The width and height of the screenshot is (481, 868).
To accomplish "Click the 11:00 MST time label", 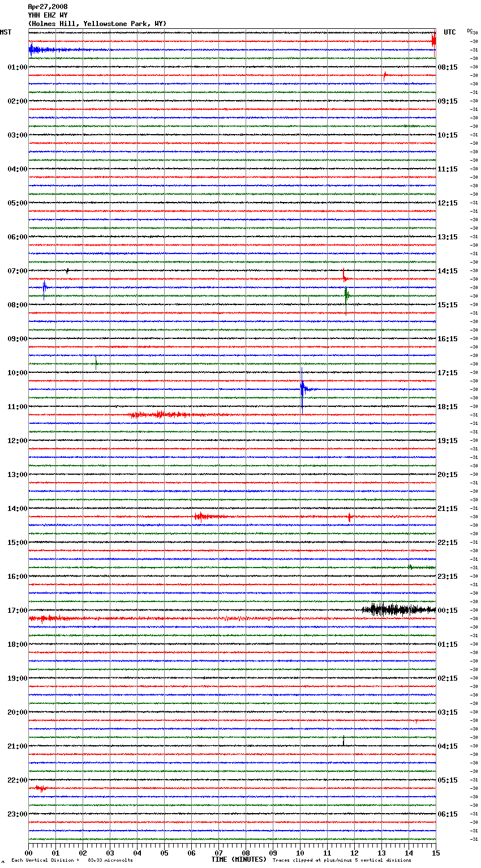I will coord(17,407).
